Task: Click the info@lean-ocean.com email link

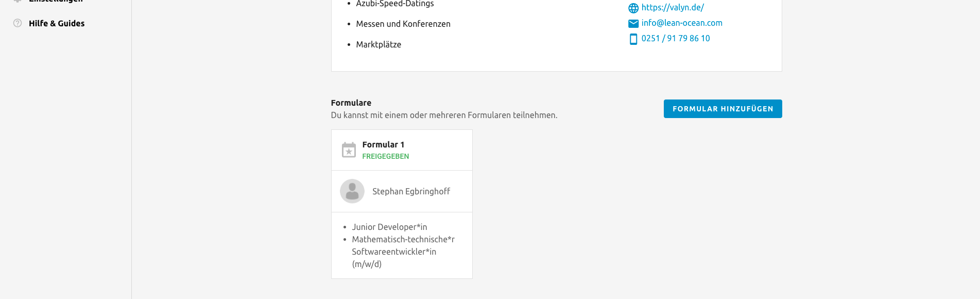Action: point(682,23)
